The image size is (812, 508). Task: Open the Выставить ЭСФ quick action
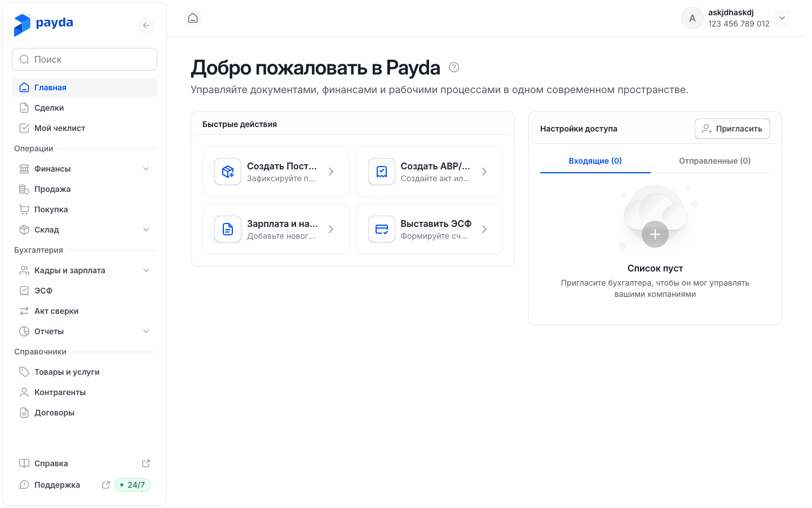point(429,229)
